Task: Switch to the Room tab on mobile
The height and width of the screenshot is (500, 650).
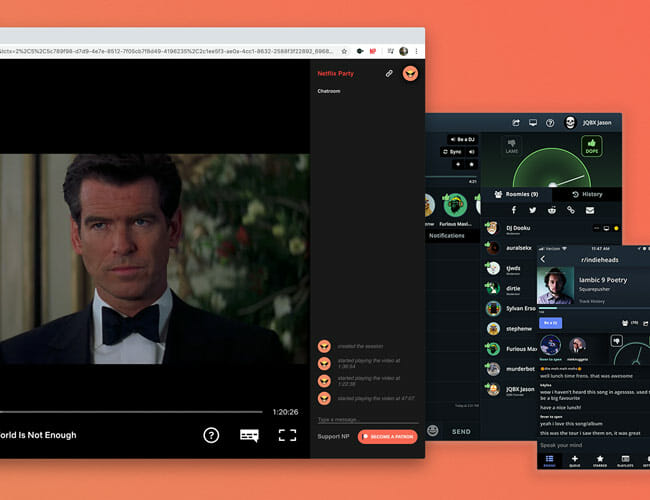Action: click(550, 461)
